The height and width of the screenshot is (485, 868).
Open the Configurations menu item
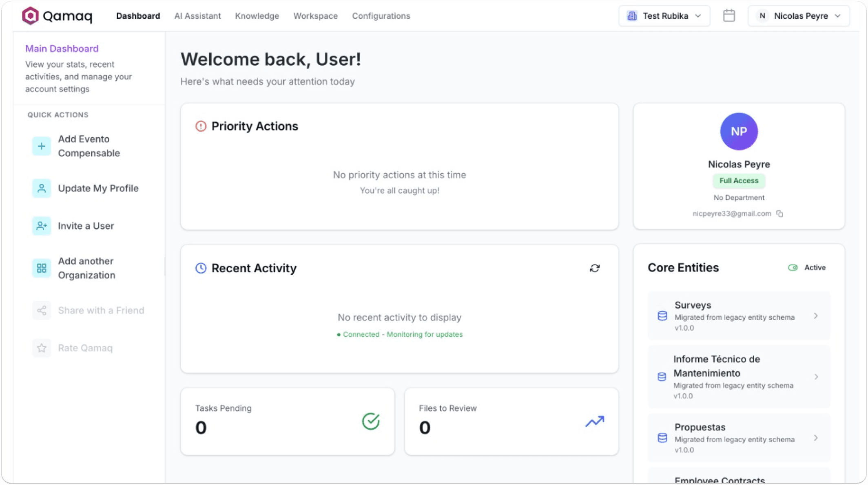click(x=381, y=16)
